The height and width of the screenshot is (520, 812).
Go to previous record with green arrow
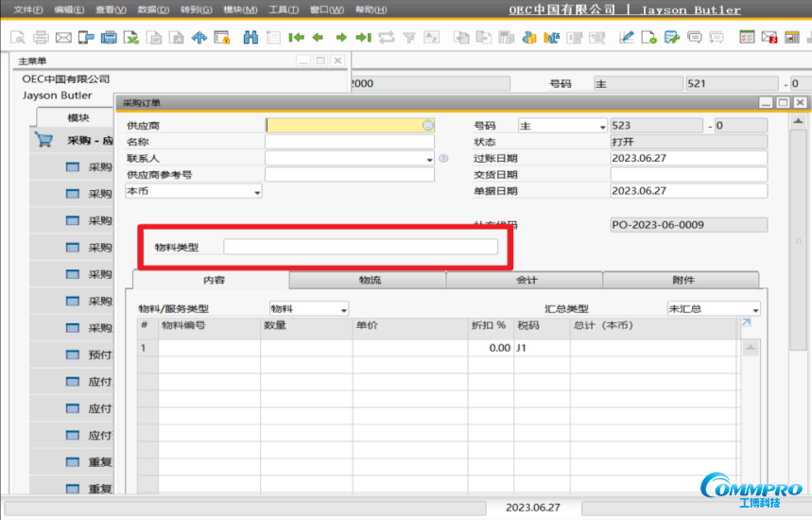318,37
